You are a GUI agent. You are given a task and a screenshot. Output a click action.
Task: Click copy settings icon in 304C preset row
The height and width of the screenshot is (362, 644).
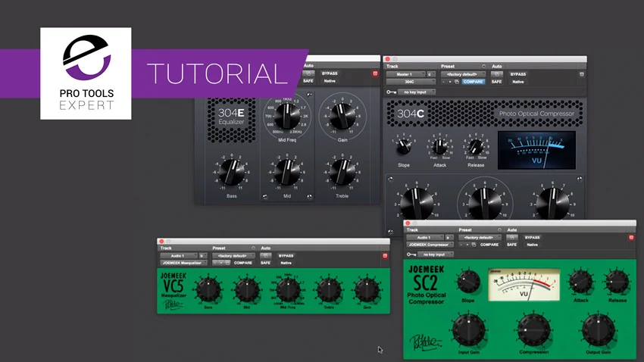457,82
